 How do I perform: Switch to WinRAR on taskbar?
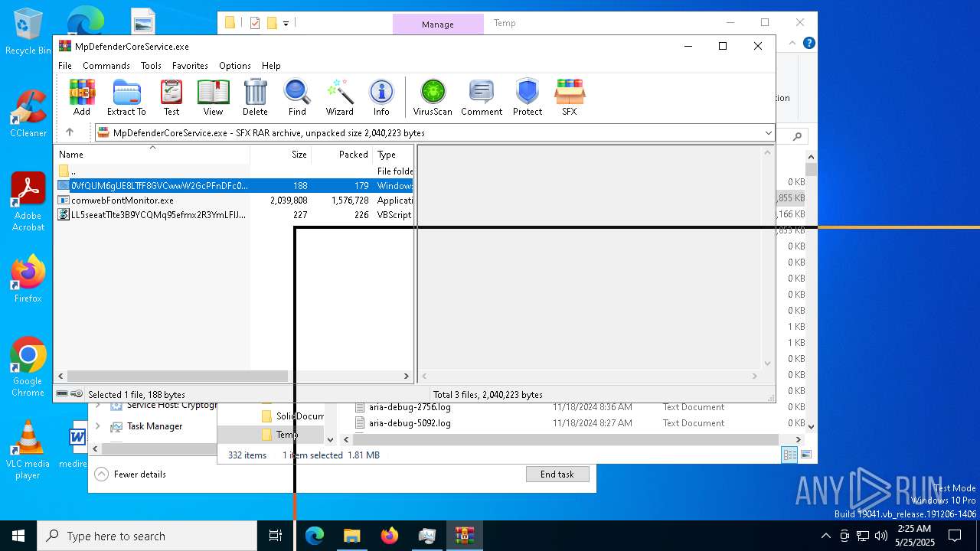click(x=464, y=536)
